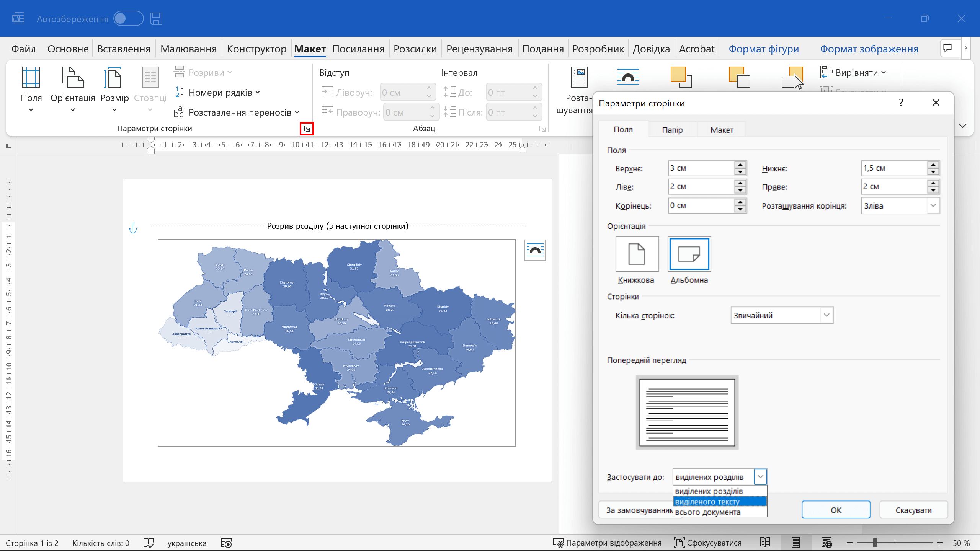Select Альбомна landscape orientation
The image size is (980, 551).
689,254
